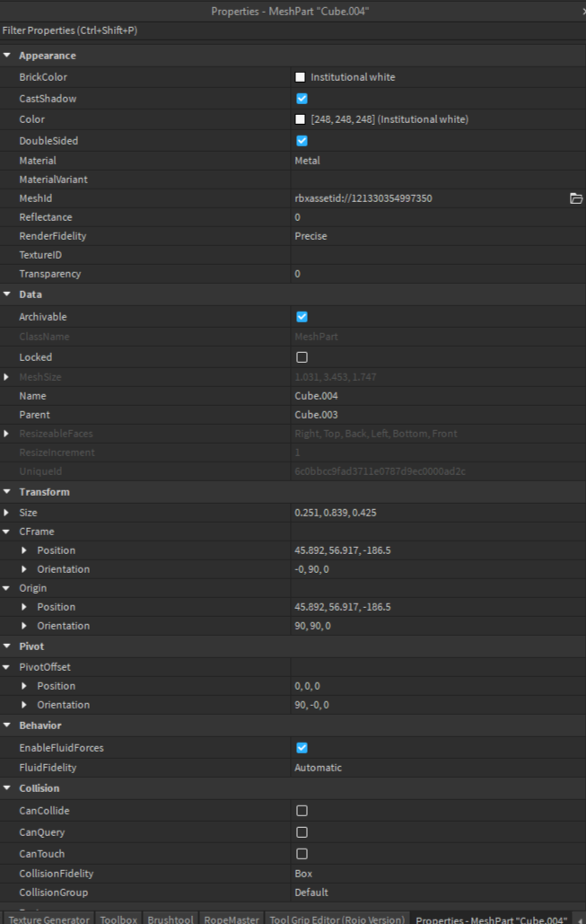Expand the CFrame Position arrow

[24, 550]
